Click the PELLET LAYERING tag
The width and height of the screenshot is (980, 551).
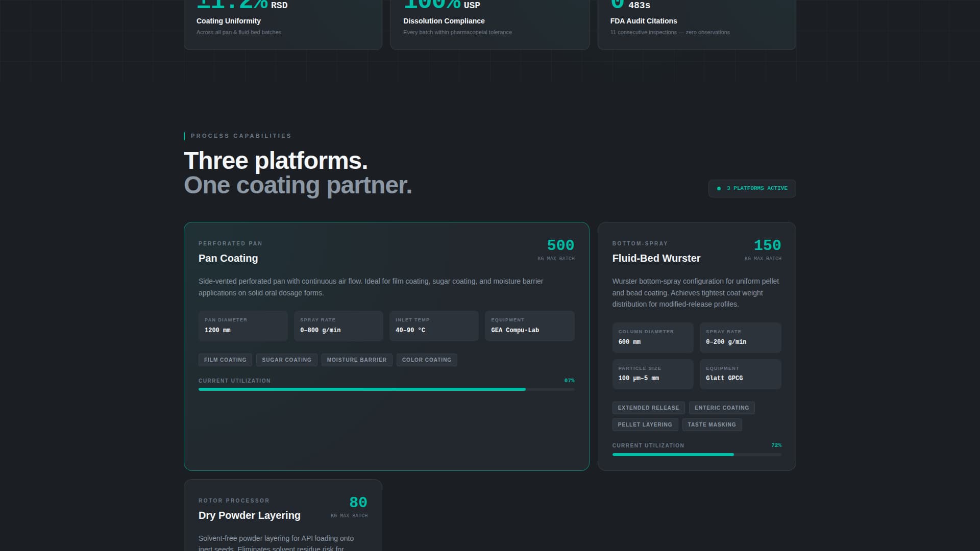click(645, 424)
